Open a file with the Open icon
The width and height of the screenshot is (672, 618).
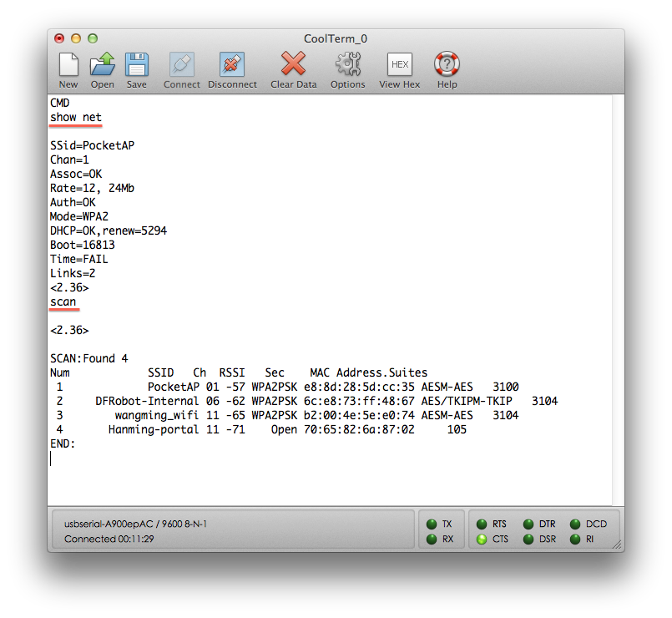[x=103, y=64]
